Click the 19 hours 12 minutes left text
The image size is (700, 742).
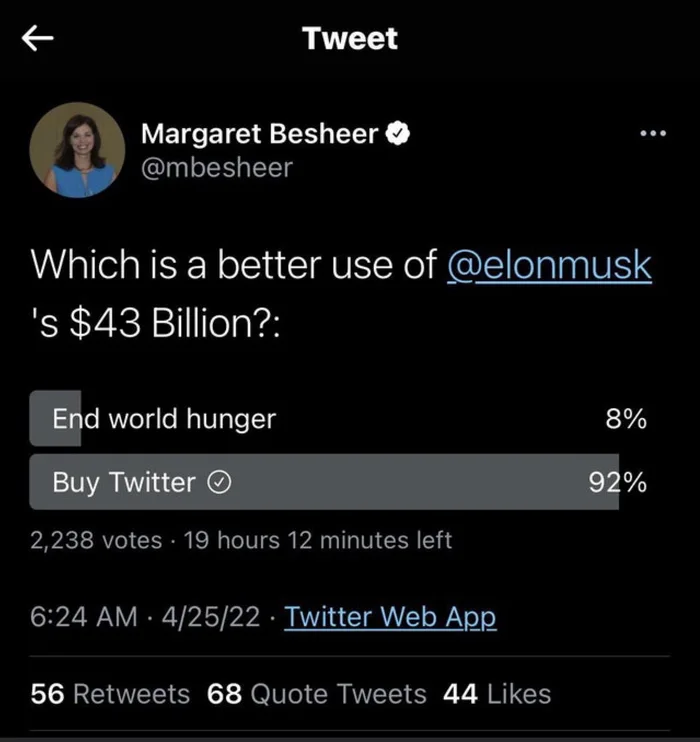pos(315,540)
